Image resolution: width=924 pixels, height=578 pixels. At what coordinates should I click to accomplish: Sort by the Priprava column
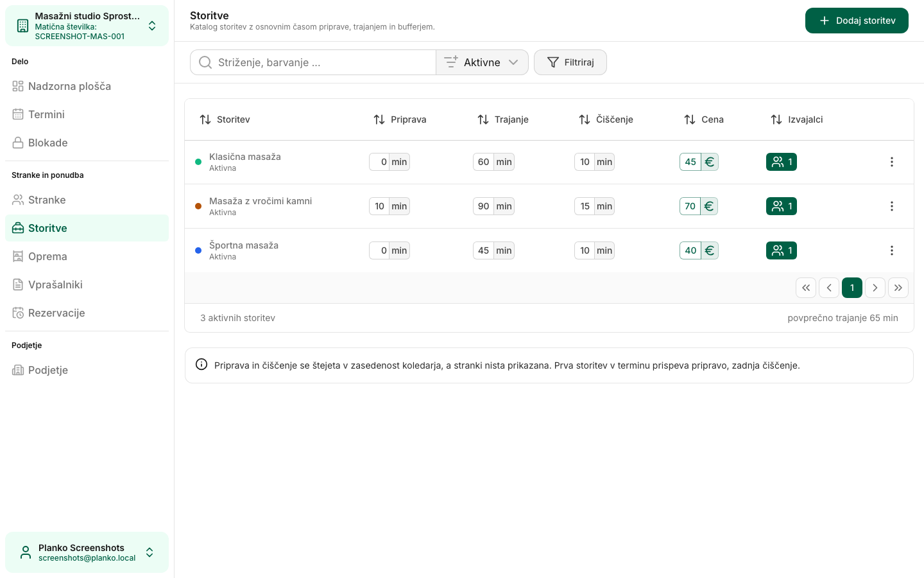400,119
